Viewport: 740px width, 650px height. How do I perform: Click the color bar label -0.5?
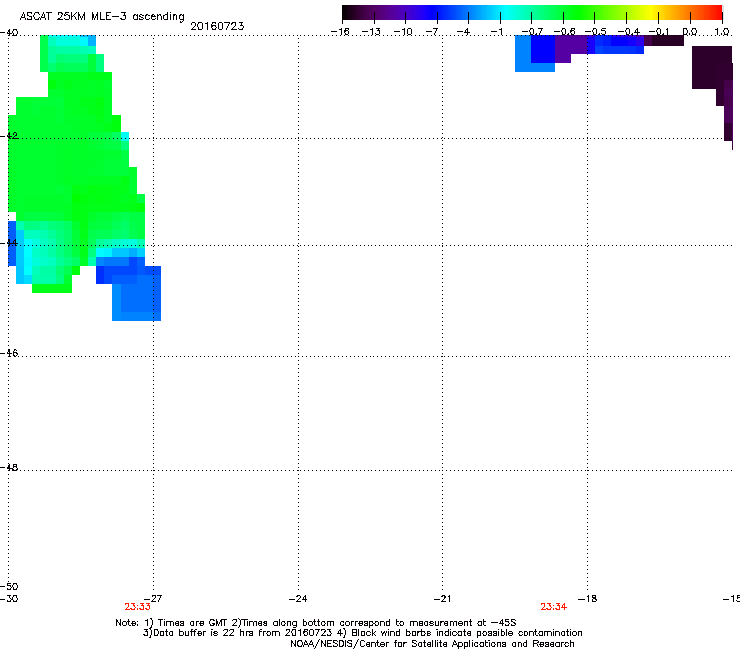(595, 32)
